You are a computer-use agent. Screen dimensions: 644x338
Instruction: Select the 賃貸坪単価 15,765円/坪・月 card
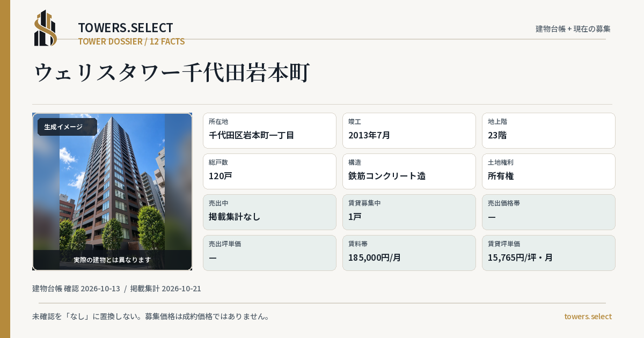pos(548,253)
